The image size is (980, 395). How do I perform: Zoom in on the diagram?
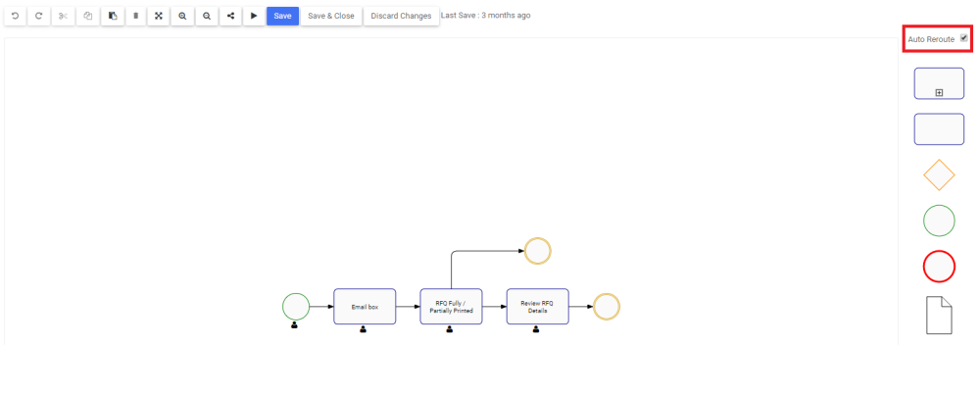pos(182,17)
